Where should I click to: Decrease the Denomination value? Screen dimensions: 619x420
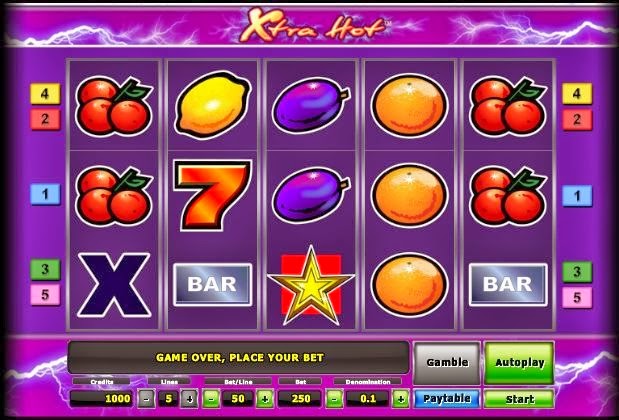pyautogui.click(x=334, y=399)
